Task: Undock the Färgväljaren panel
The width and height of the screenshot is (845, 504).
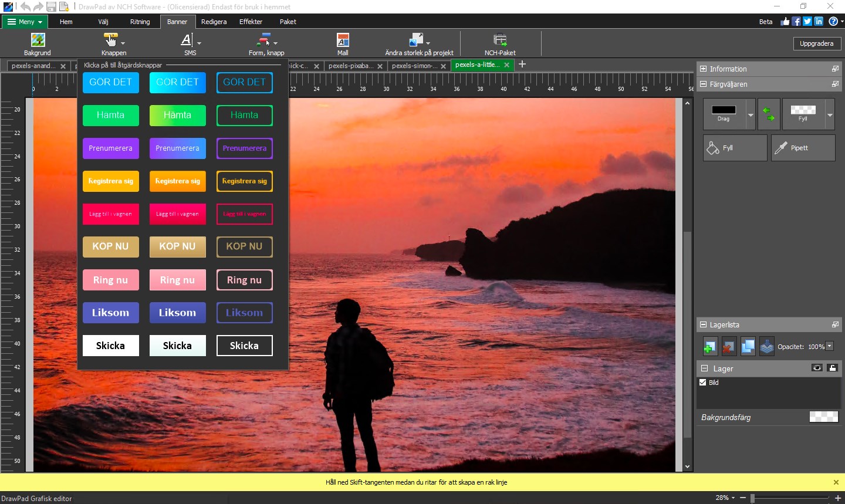Action: tap(835, 84)
